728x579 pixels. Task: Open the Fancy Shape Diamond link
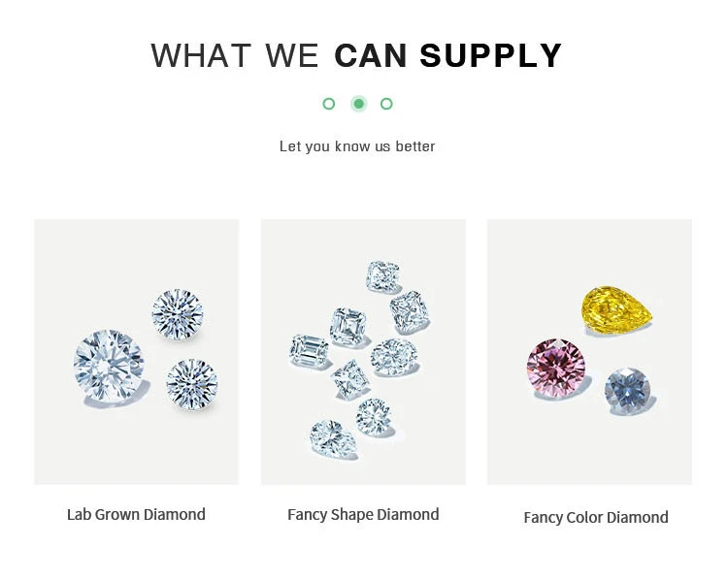(x=363, y=514)
